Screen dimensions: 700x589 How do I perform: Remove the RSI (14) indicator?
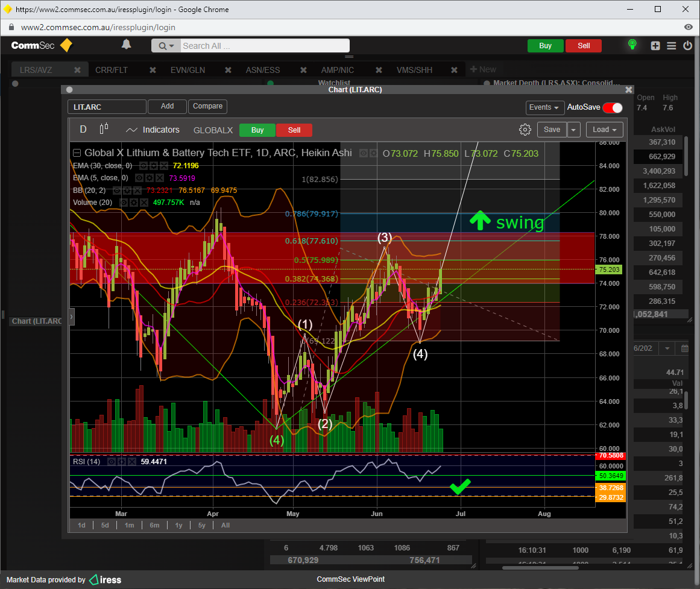[132, 462]
